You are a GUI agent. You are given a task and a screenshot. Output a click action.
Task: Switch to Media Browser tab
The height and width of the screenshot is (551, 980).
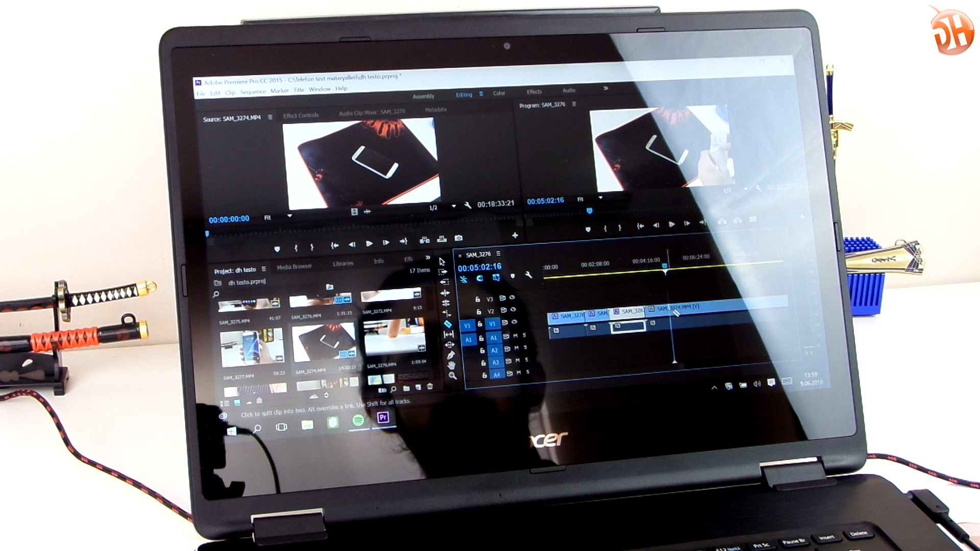pyautogui.click(x=294, y=267)
